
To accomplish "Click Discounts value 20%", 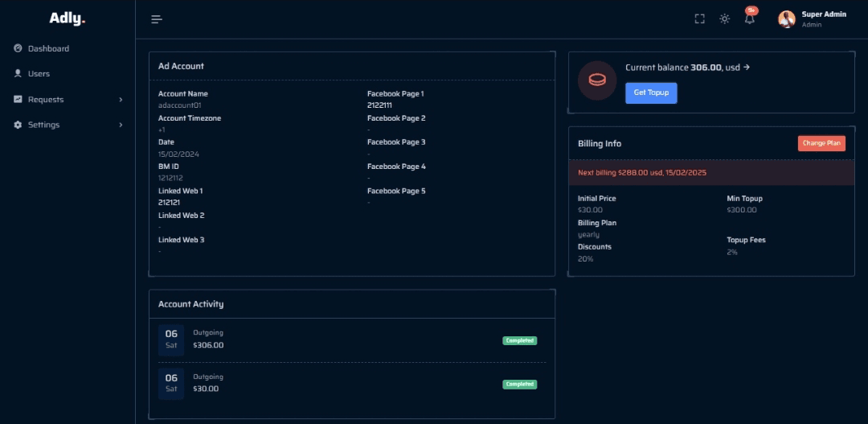I will coord(586,259).
